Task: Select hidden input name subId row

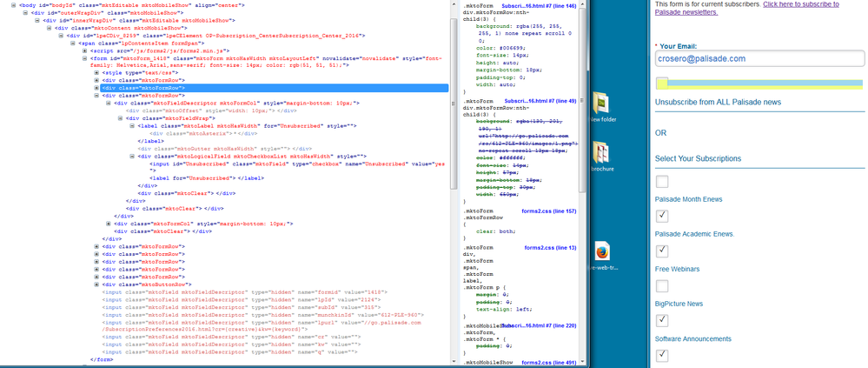Action: 241,307
